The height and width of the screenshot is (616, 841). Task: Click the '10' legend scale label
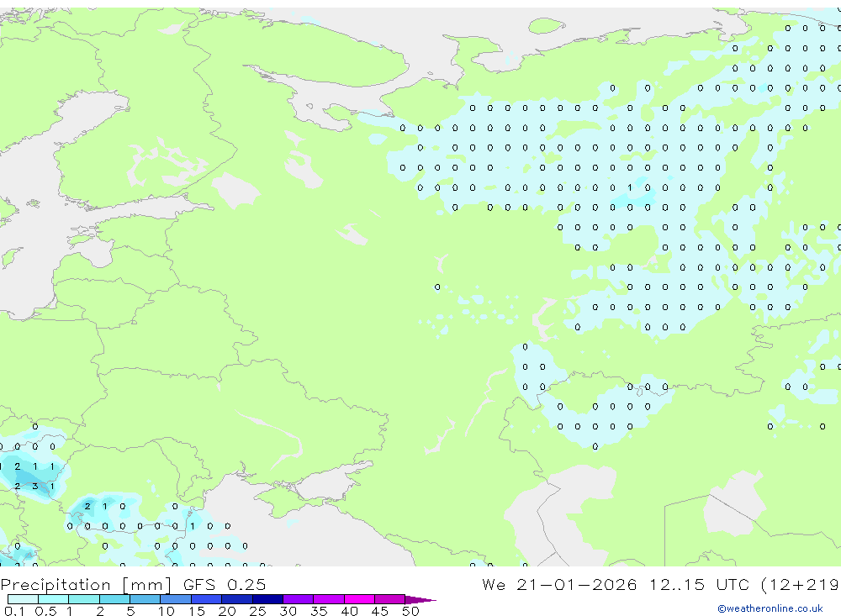tap(166, 611)
